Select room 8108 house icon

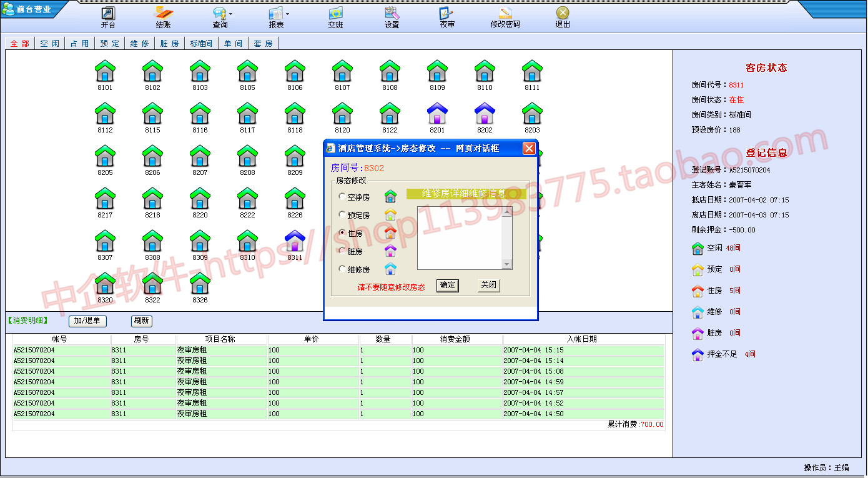click(x=390, y=71)
